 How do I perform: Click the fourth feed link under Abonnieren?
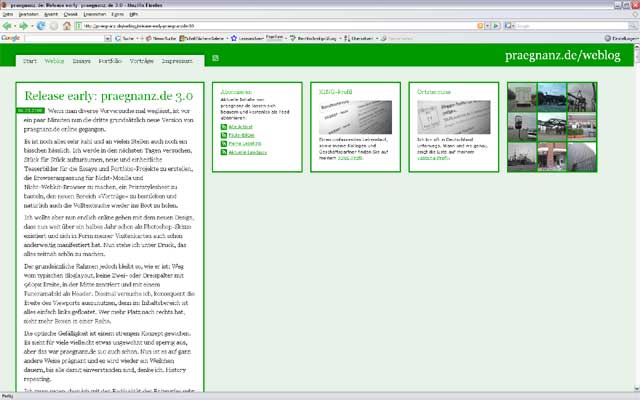(247, 152)
